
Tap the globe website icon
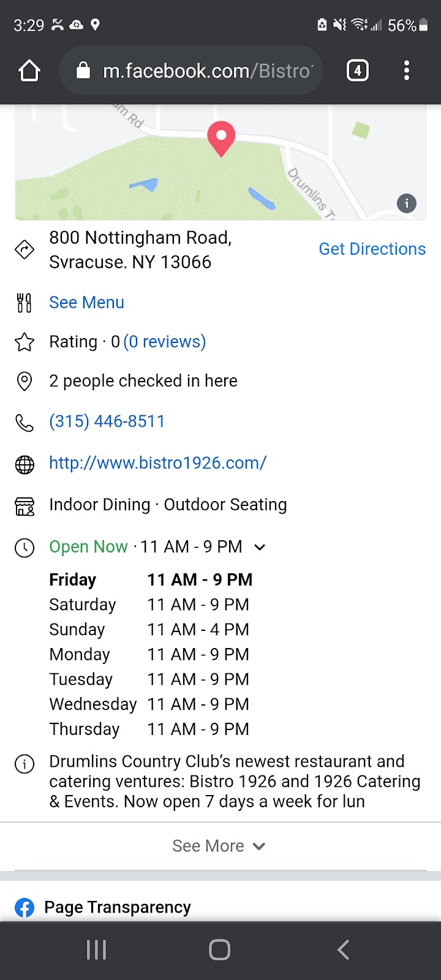24,464
